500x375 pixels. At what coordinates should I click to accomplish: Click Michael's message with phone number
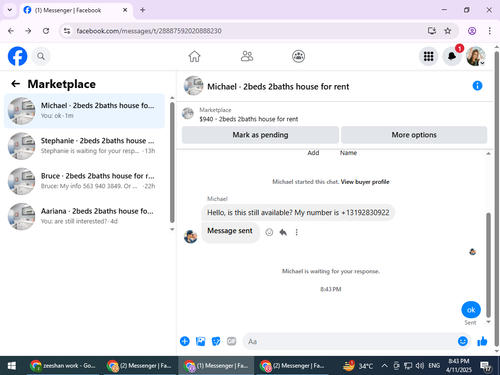(298, 213)
